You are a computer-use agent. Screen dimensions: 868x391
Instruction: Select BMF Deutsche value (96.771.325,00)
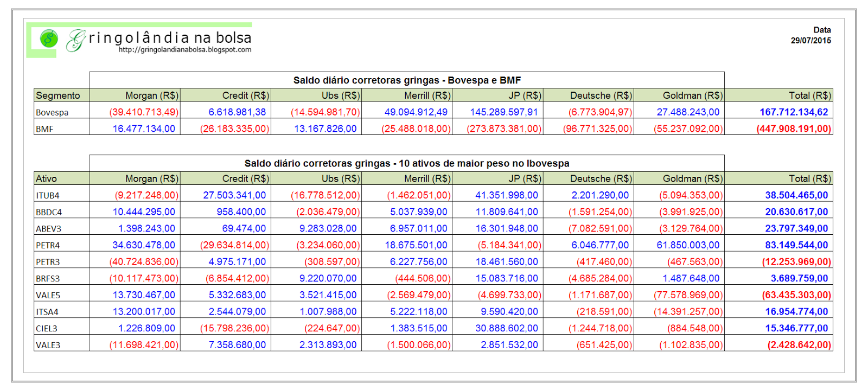pyautogui.click(x=597, y=129)
